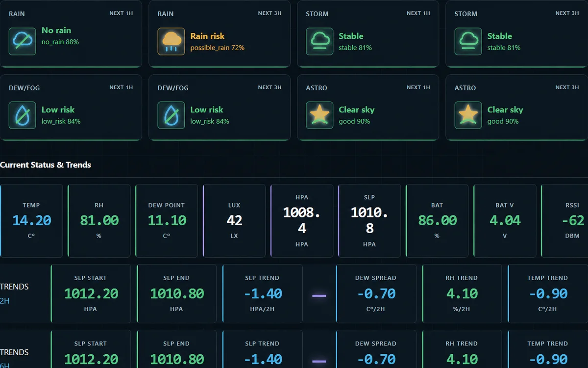Click the -0.70 DEW SPREAD value in 2H row
Viewport: 588px width, 368px height.
coord(376,294)
